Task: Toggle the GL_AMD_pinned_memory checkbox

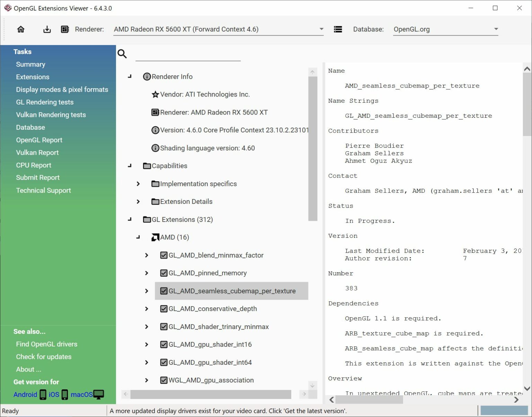Action: click(164, 273)
